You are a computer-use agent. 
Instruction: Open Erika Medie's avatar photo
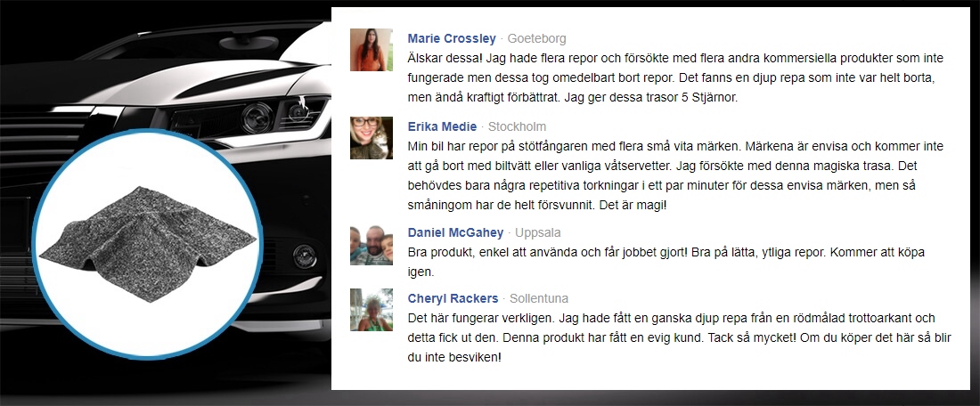[x=372, y=138]
